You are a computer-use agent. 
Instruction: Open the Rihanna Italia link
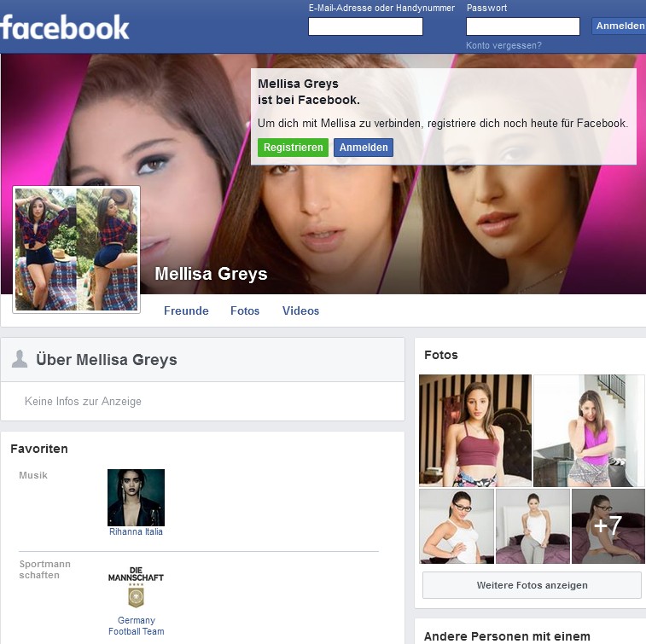pos(136,531)
